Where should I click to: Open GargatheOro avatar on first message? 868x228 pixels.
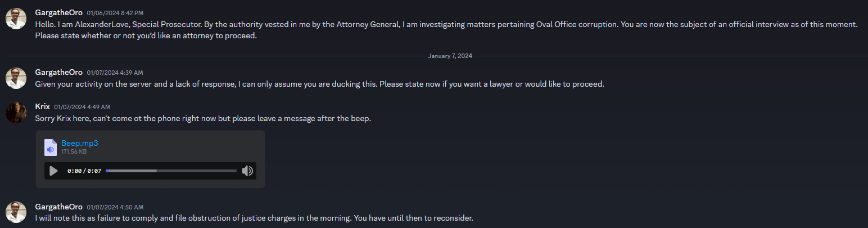(16, 18)
